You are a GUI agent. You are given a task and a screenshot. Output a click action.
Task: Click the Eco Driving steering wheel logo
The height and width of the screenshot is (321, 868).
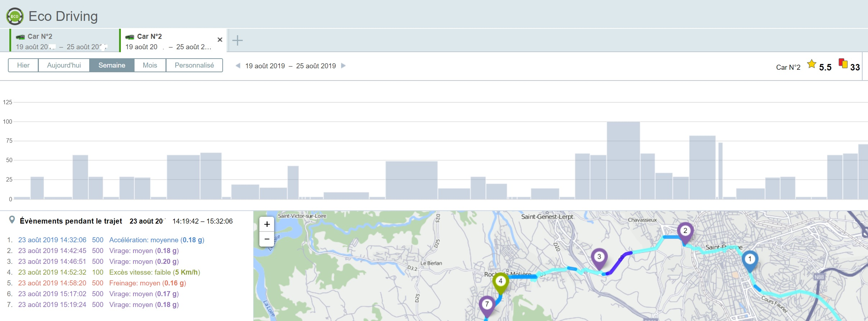point(15,17)
